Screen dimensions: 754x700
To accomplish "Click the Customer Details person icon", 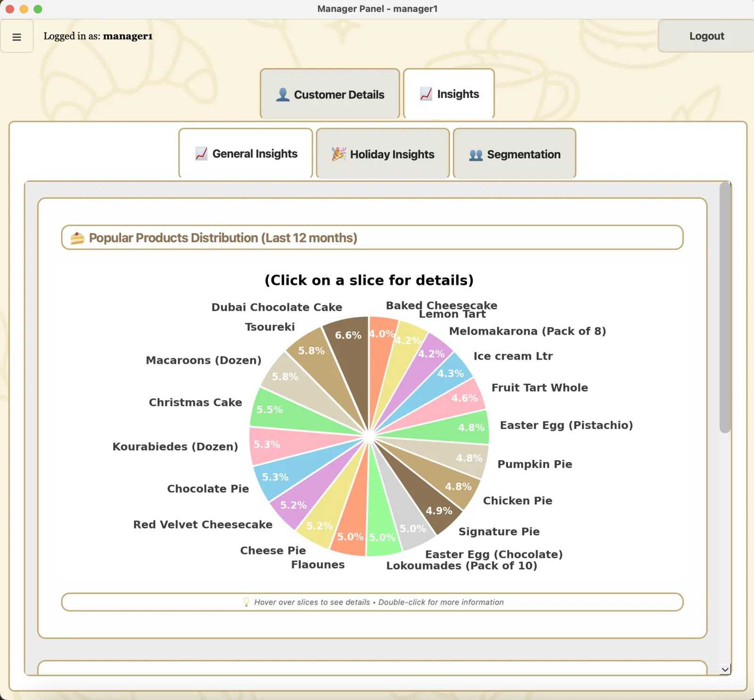I will tap(283, 94).
